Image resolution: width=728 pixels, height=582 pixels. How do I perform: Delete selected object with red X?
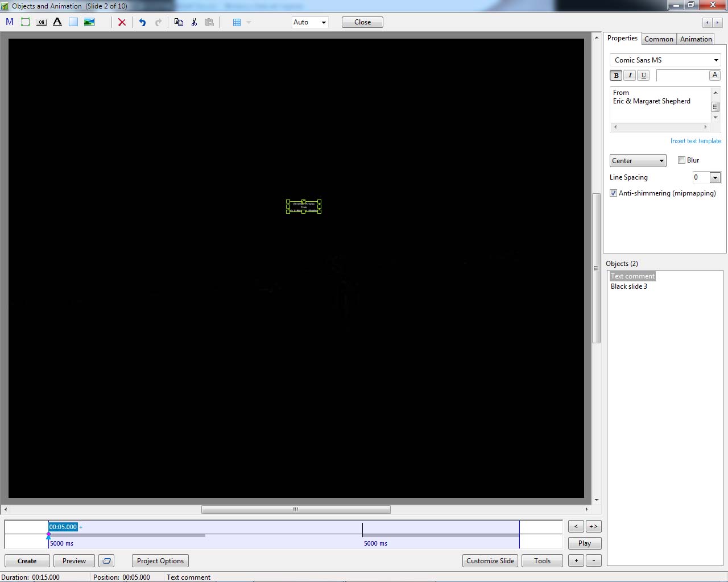pos(122,22)
